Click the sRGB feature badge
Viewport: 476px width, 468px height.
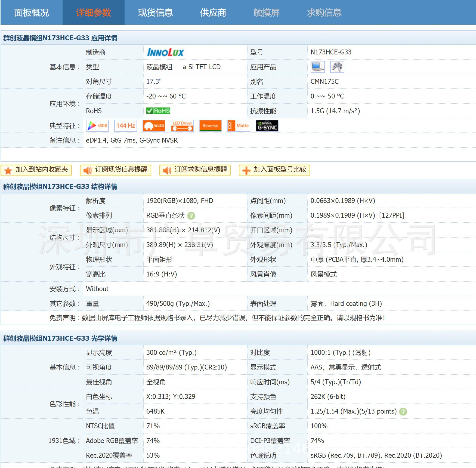[97, 126]
